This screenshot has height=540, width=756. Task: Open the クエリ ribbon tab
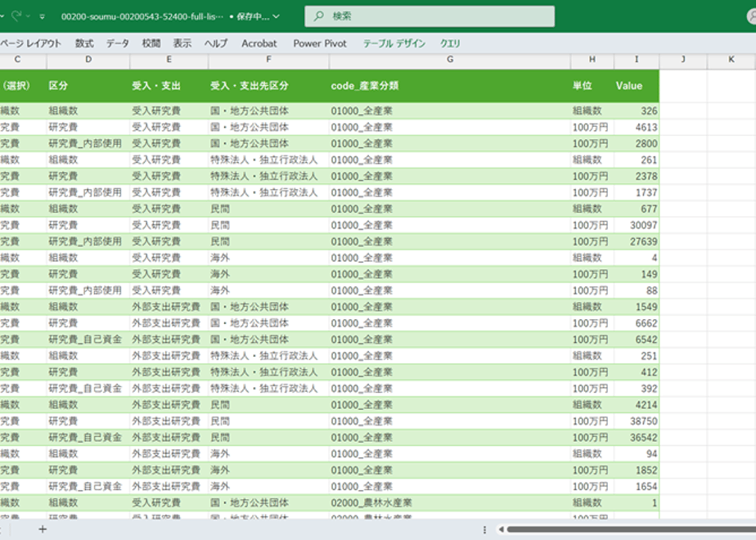(450, 43)
